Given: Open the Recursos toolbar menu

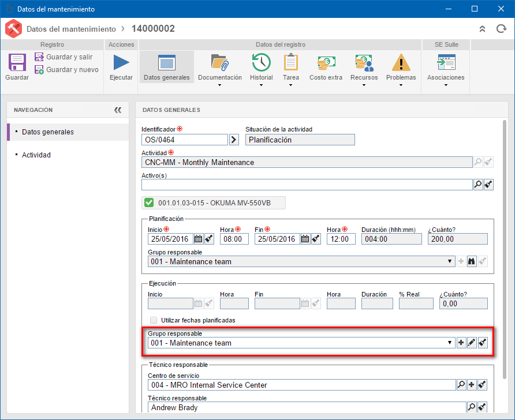Looking at the screenshot, I should tap(364, 70).
